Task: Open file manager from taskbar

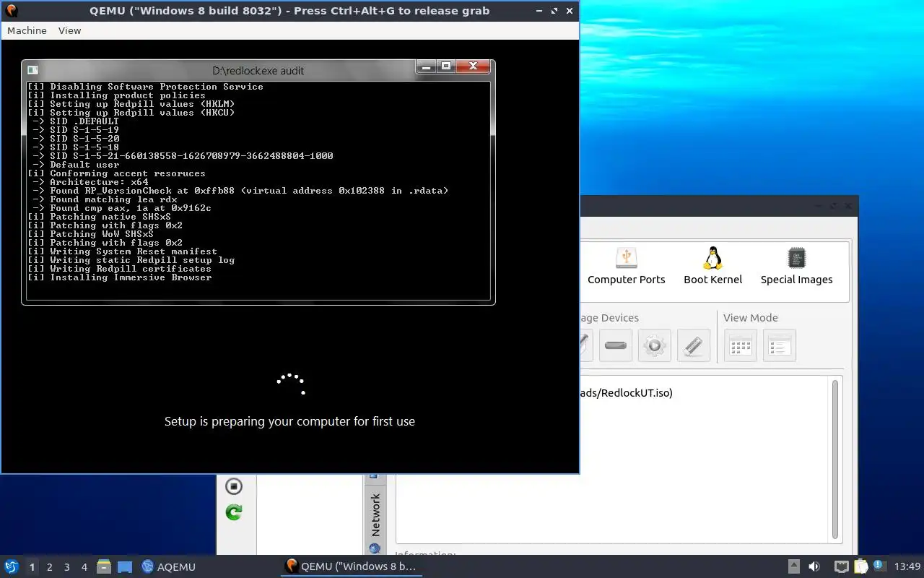Action: coord(104,567)
